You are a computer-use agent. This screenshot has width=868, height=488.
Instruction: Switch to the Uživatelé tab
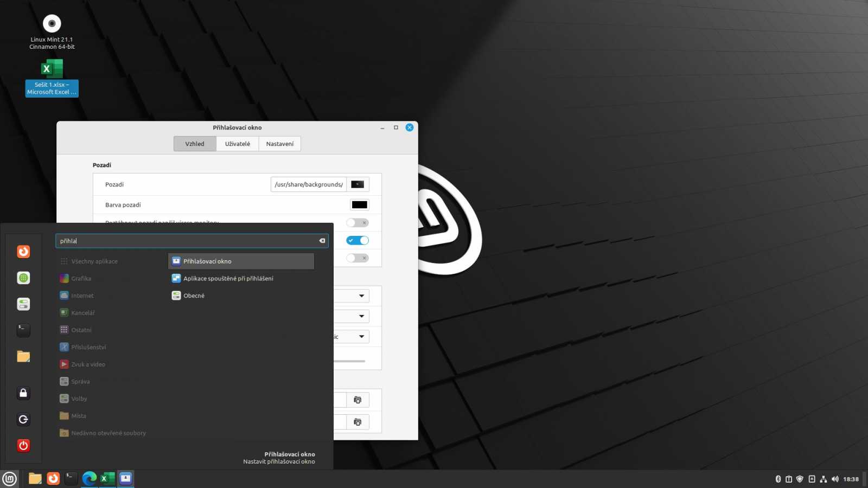238,144
